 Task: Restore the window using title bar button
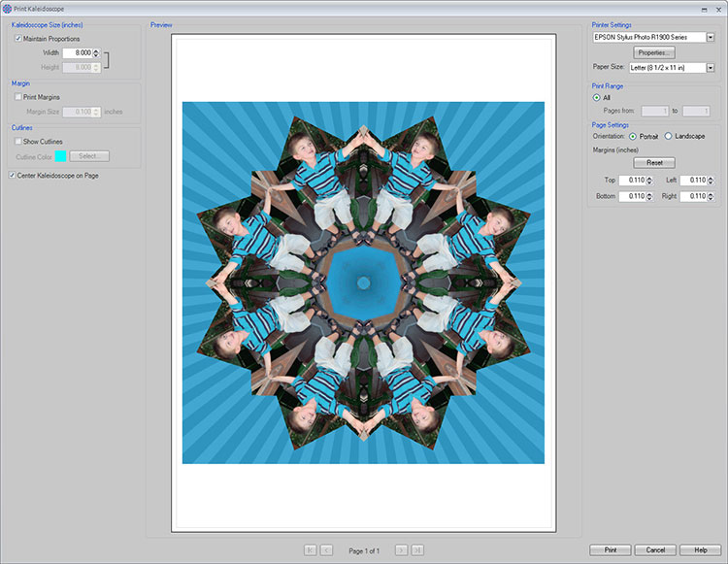pyautogui.click(x=705, y=10)
